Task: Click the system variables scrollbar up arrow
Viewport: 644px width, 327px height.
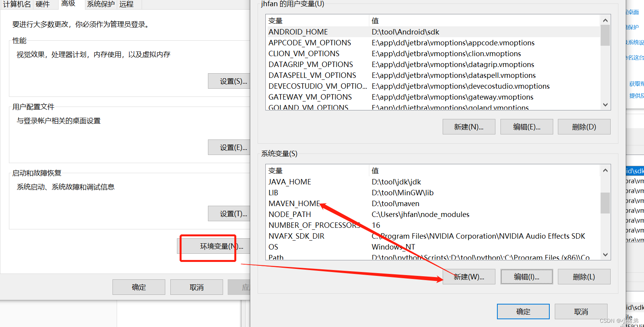Action: click(605, 170)
